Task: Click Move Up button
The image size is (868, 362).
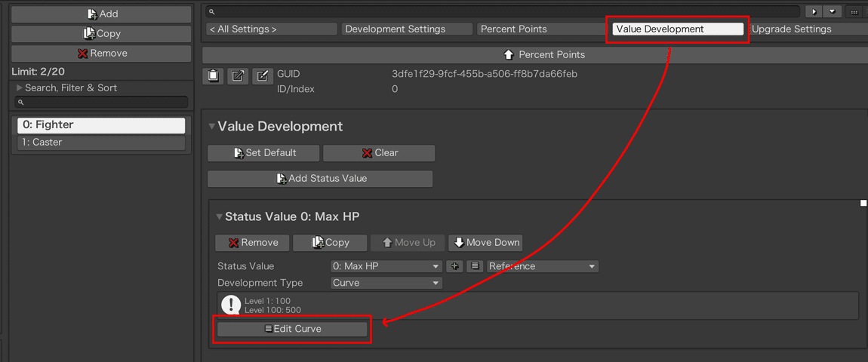Action: click(408, 242)
